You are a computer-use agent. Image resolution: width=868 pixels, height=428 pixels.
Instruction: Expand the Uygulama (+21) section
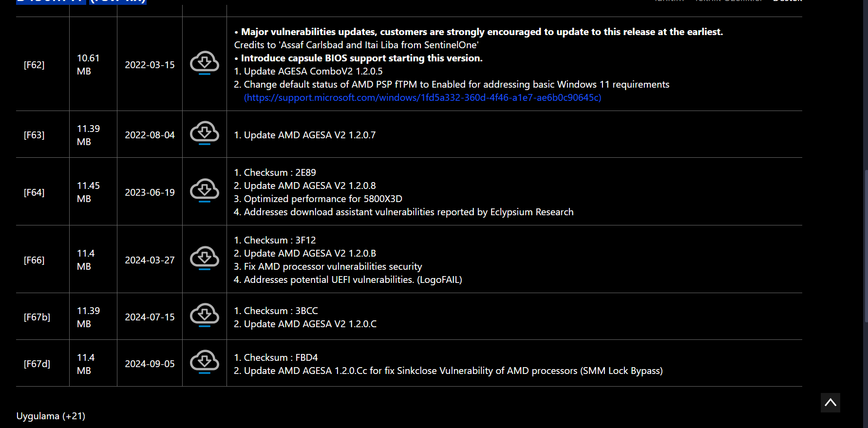point(51,416)
